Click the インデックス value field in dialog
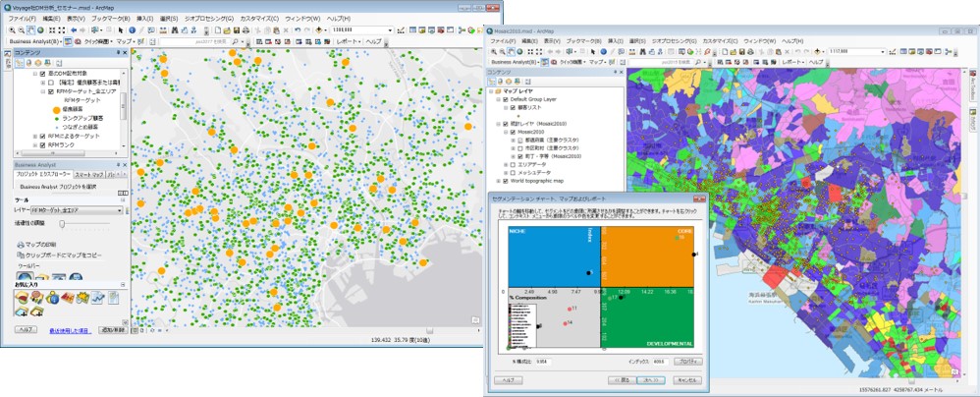 [661, 362]
